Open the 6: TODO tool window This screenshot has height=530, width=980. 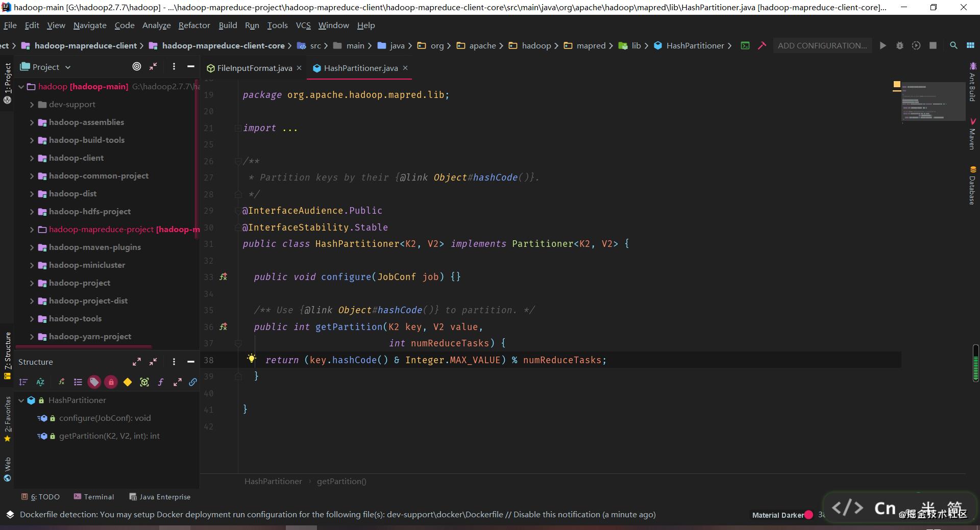coord(40,497)
